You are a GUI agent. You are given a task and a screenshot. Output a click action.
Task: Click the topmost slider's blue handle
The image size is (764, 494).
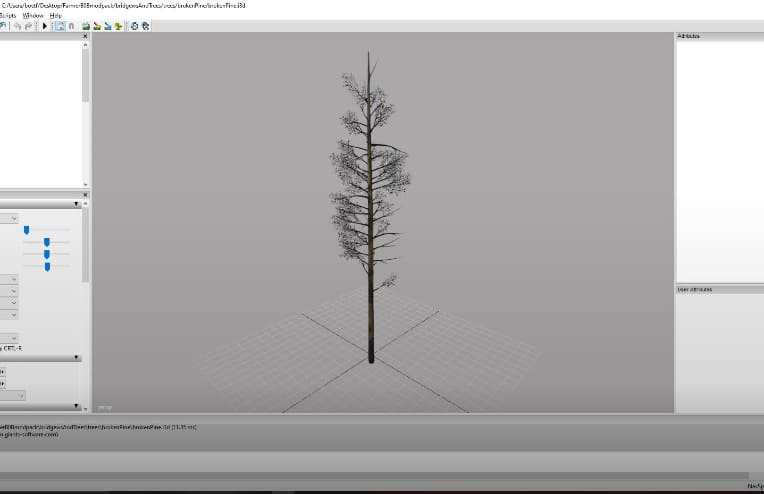[x=27, y=230]
